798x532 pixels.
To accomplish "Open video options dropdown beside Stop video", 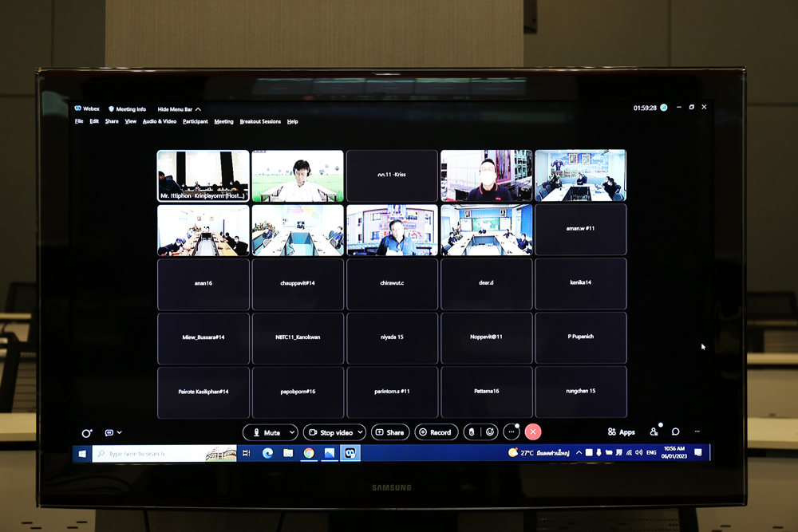I will click(x=361, y=432).
